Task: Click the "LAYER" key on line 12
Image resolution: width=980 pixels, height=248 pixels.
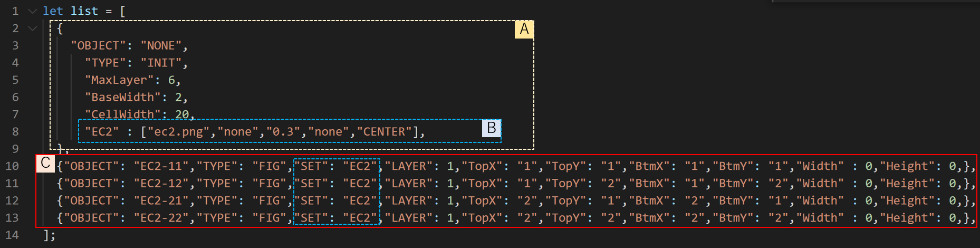Action: (408, 201)
